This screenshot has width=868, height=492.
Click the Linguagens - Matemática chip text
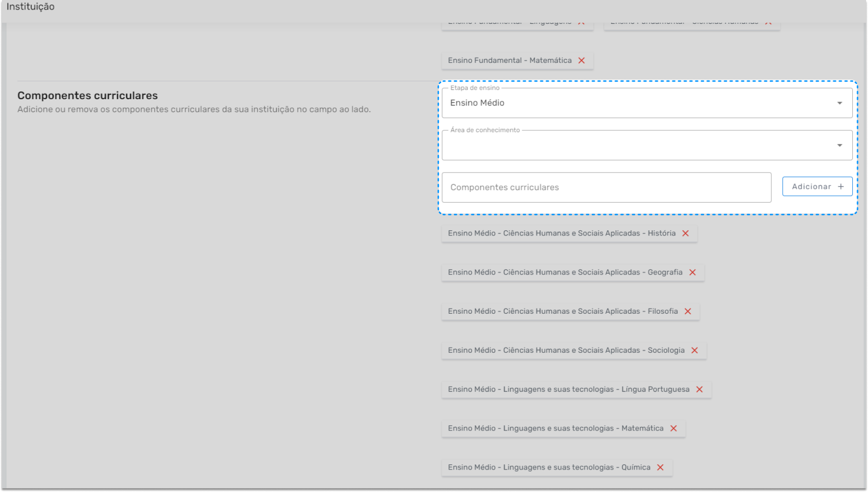pyautogui.click(x=555, y=429)
